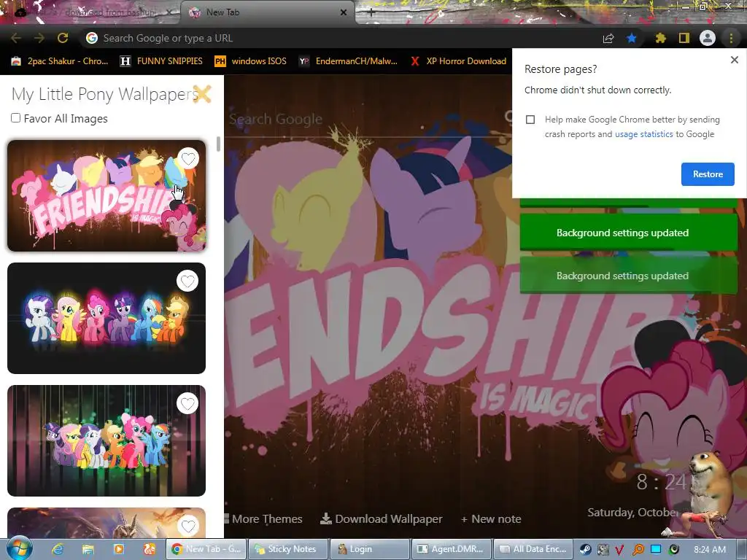Open the 2pac Shakur bookmark
747x560 pixels.
click(x=61, y=61)
